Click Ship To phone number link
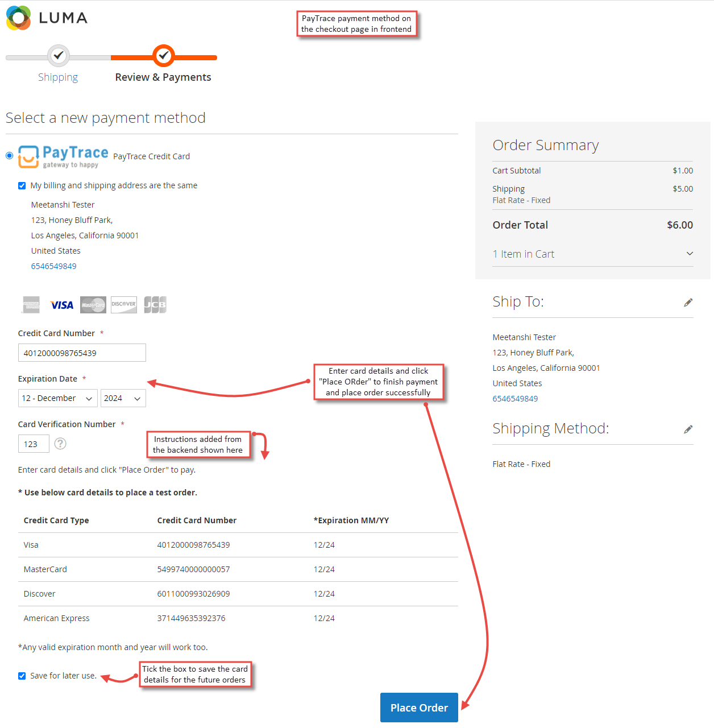The height and width of the screenshot is (728, 714). pyautogui.click(x=516, y=399)
